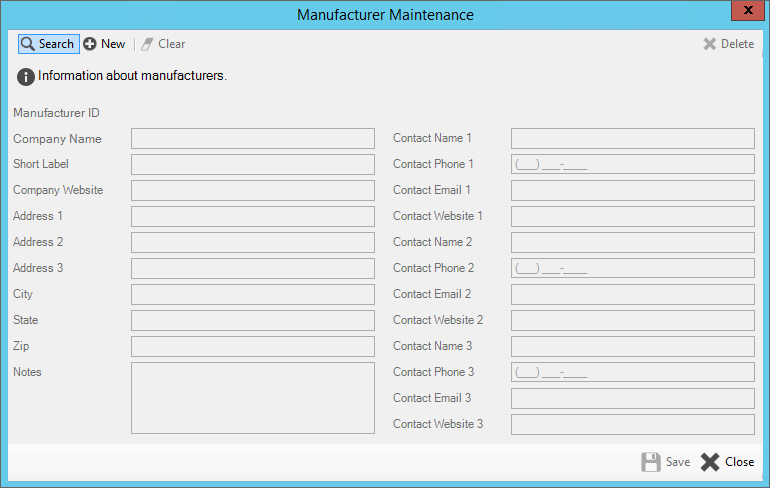Focus the Contact Website 3 field
This screenshot has width=770, height=488.
[633, 425]
